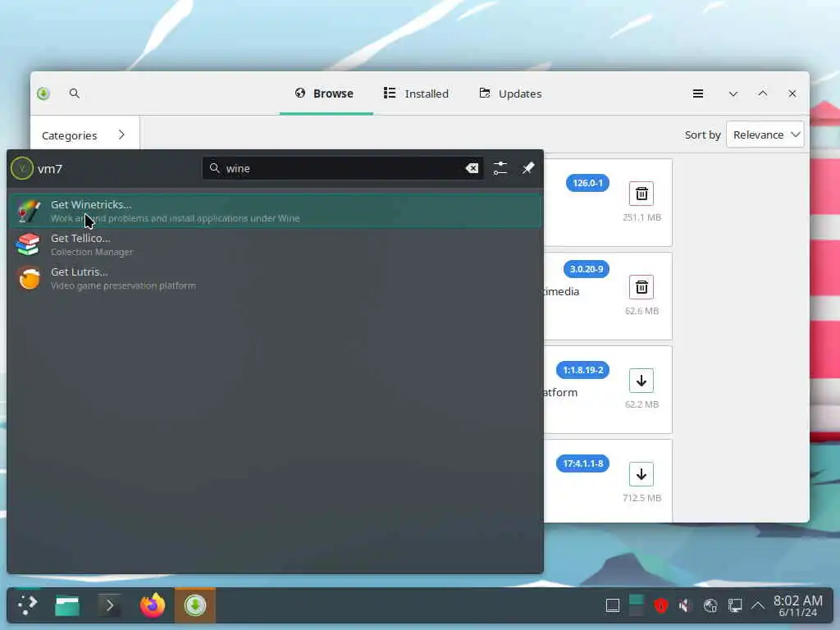Open the Sort by Relevance dropdown
This screenshot has width=840, height=630.
pos(765,135)
